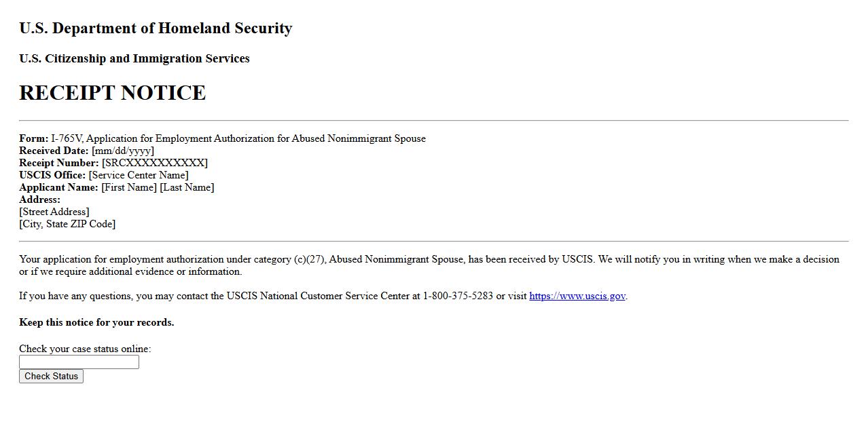Click the Applicant Name label
Image resolution: width=868 pixels, height=441 pixels.
58,187
